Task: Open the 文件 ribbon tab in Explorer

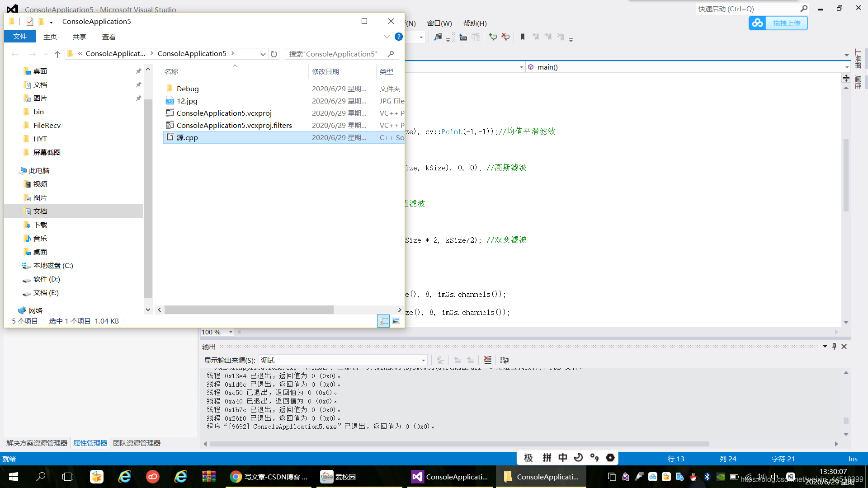Action: [x=20, y=37]
